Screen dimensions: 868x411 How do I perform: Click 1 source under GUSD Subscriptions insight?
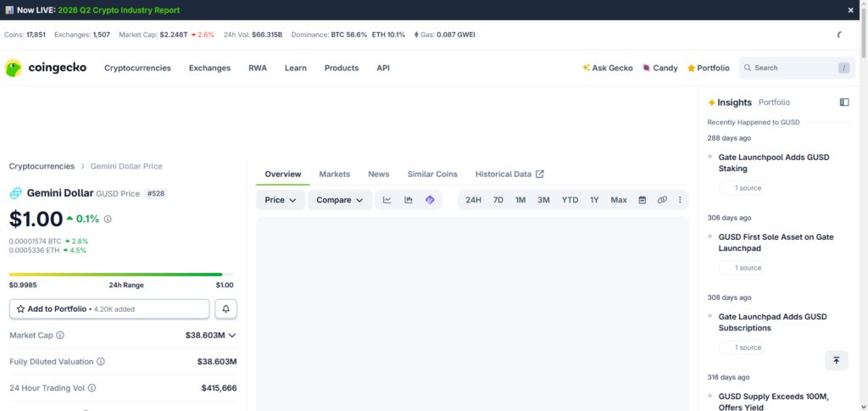pyautogui.click(x=741, y=347)
